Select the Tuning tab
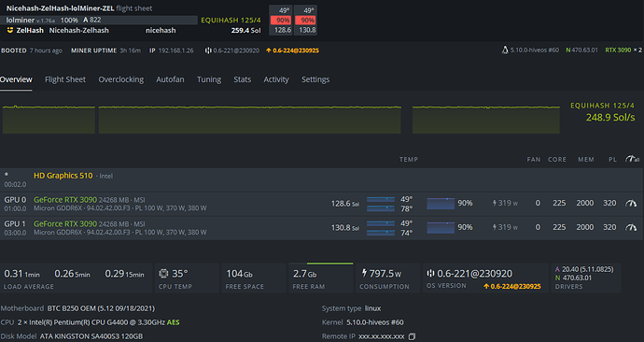 (209, 79)
